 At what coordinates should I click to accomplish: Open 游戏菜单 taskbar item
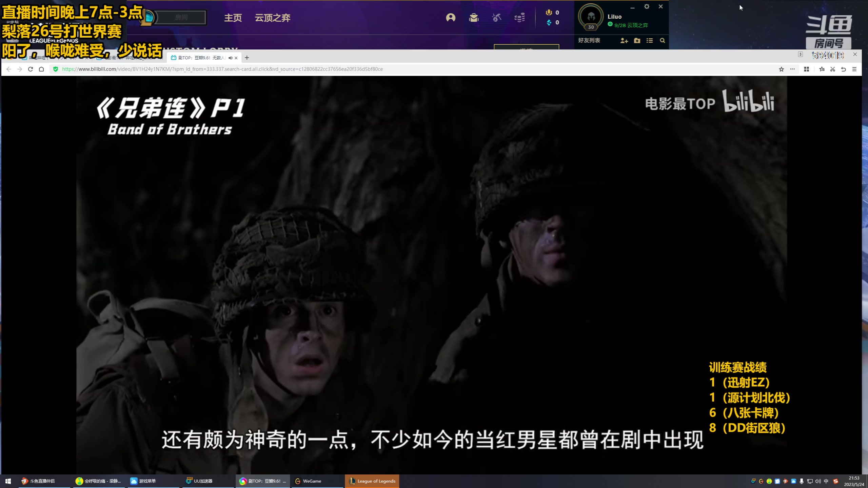coord(154,481)
